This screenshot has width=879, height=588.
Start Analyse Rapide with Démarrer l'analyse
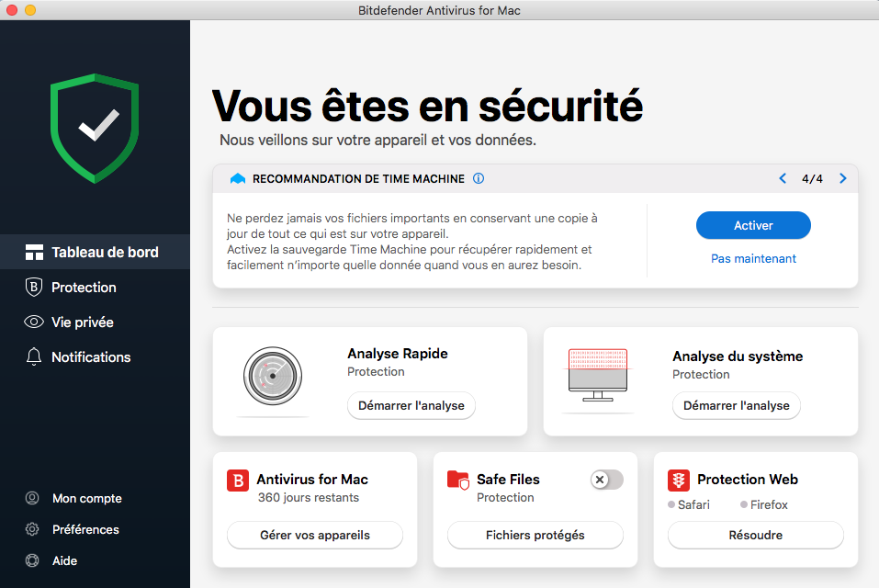pyautogui.click(x=411, y=405)
